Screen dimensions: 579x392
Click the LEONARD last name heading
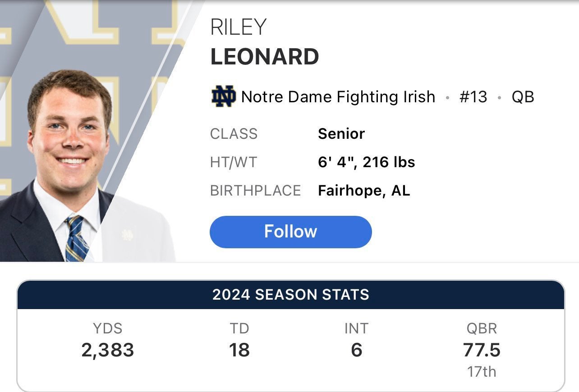[x=265, y=57]
